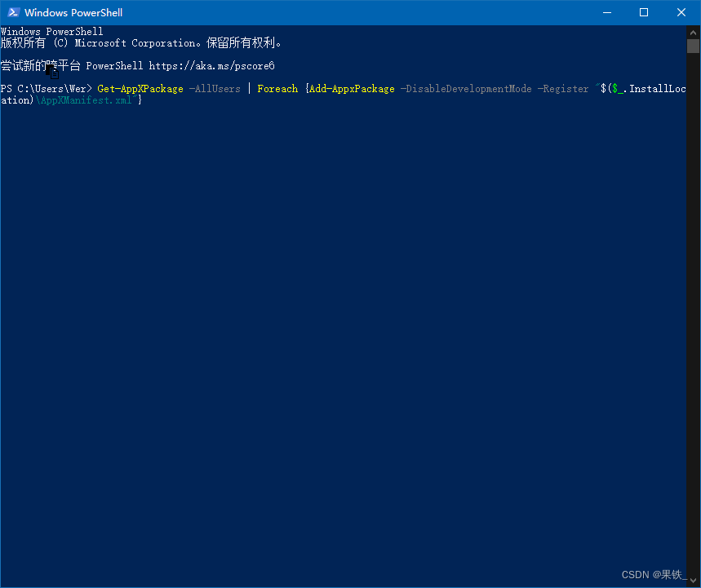The height and width of the screenshot is (588, 701).
Task: Click the 尝试新的跨平台 PowerShell text
Action: coord(72,66)
